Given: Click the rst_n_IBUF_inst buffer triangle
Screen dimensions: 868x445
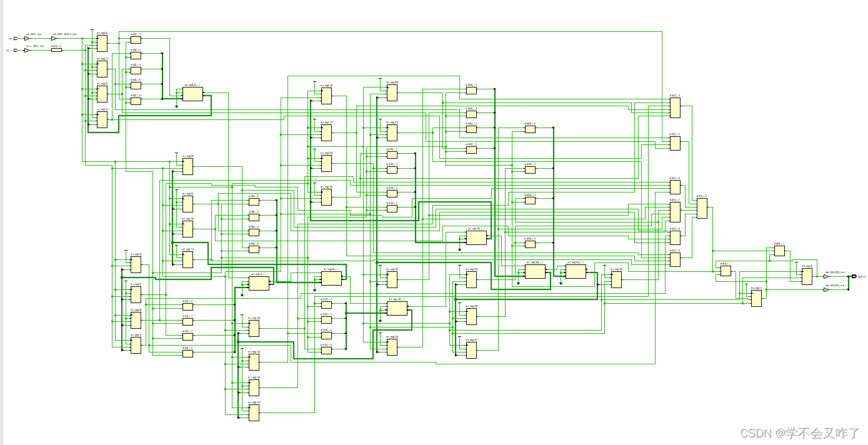Looking at the screenshot, I should [x=27, y=50].
